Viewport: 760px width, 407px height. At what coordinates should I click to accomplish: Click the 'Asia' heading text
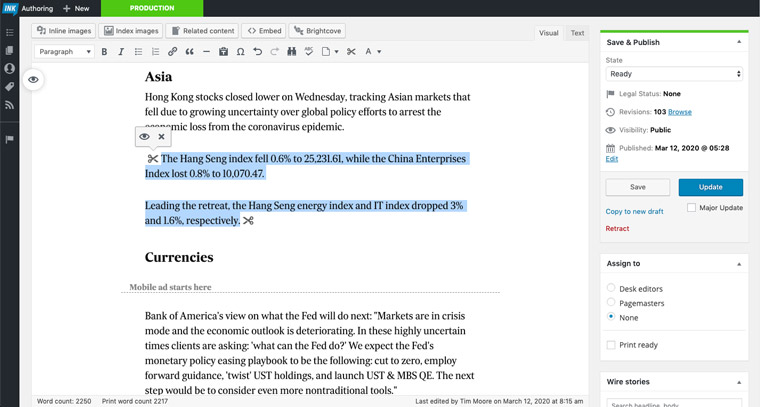pos(158,77)
